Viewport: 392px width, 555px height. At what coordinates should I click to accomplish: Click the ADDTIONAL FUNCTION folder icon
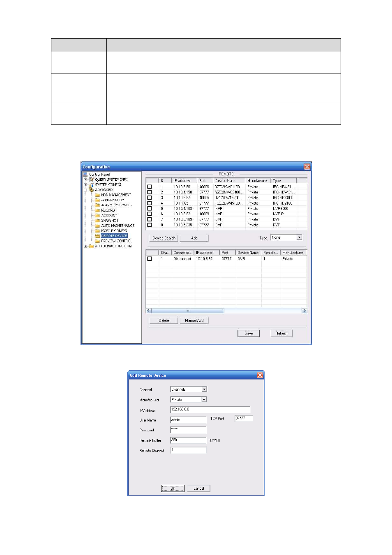pyautogui.click(x=91, y=246)
